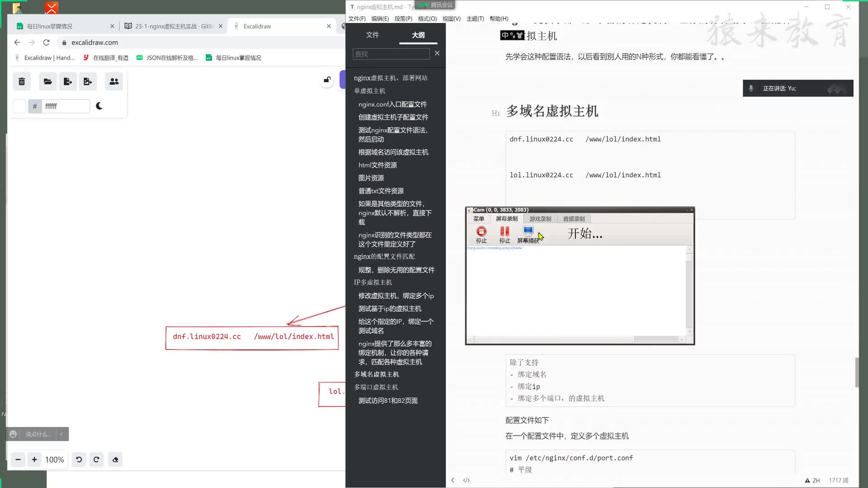Image resolution: width=868 pixels, height=488 pixels.
Task: Click the white canvas background color swatch
Action: (19, 106)
